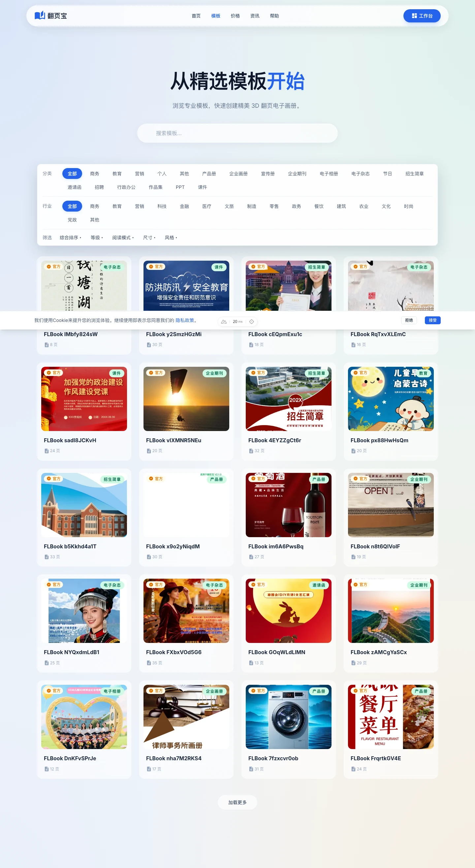Select 全部 in the 分类 row
Image resolution: width=475 pixels, height=868 pixels.
coord(72,174)
